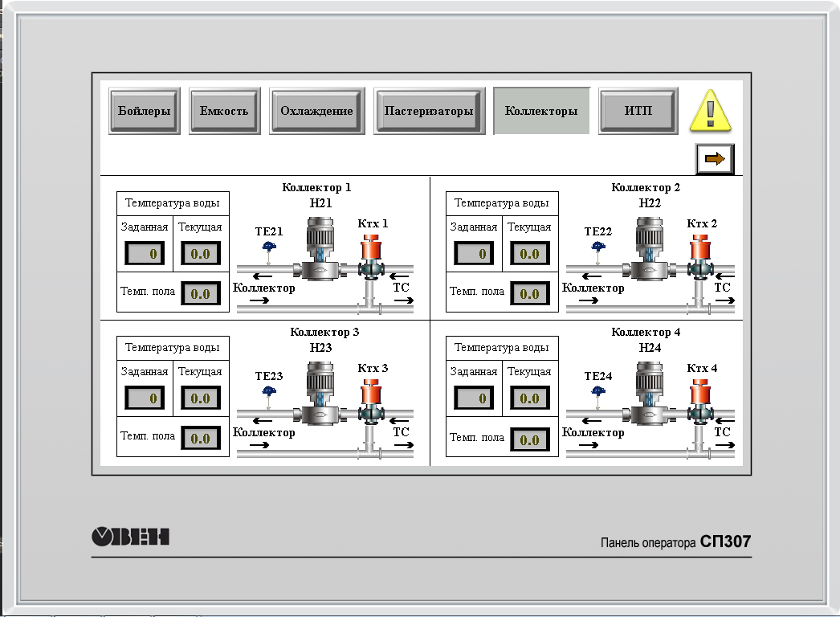Click Collector 2 Текущая temperature value
The image size is (840, 617).
click(529, 255)
